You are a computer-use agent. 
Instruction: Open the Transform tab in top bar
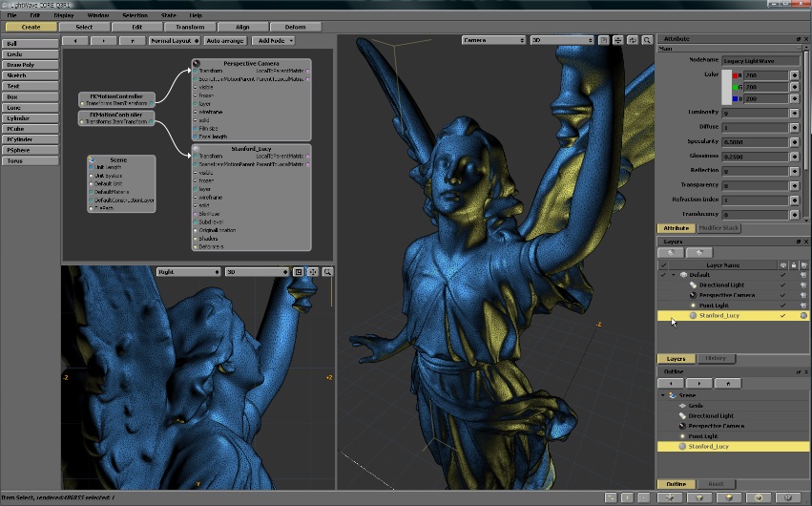[190, 27]
